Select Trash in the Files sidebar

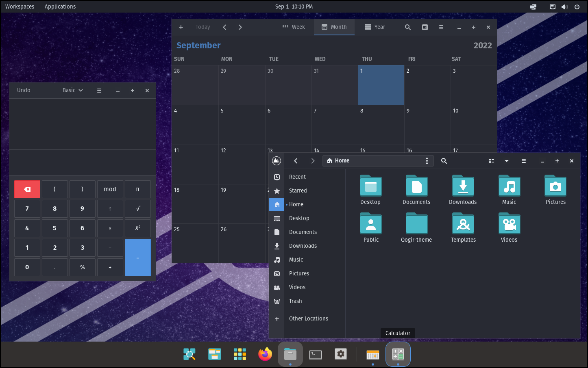pyautogui.click(x=295, y=301)
